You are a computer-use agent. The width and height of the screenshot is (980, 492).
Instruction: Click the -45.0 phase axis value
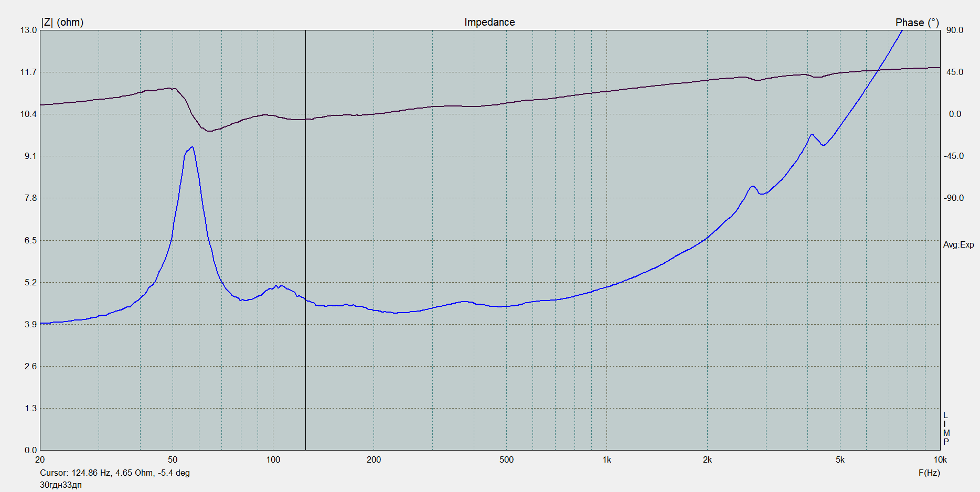(954, 156)
